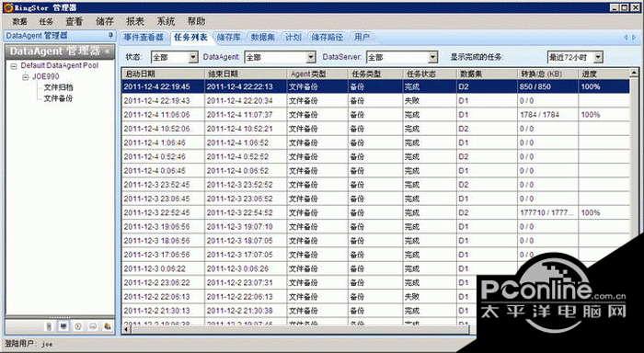Click the horizontal scrollbar track below table
Screen dimensions: 644x353
(x=300, y=329)
